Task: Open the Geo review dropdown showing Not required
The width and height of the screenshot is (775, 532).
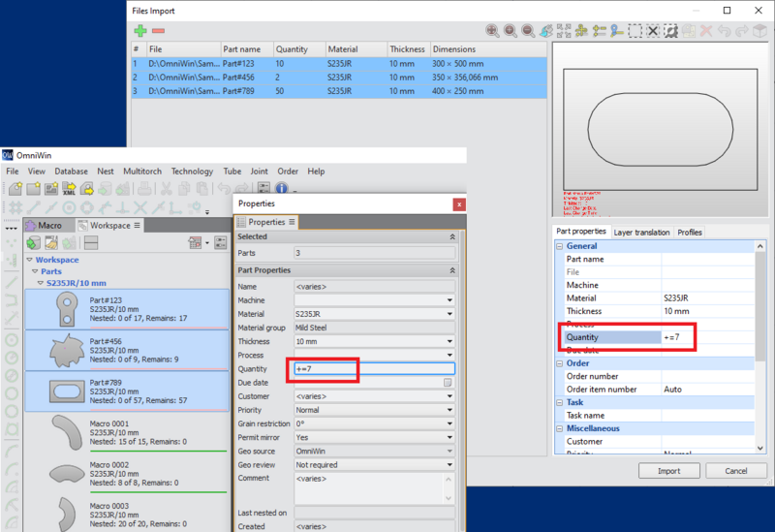Action: coord(449,465)
